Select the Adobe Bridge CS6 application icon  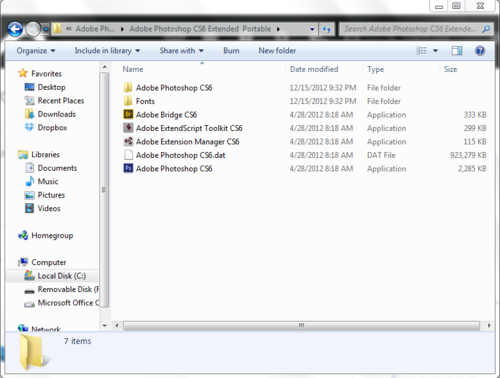[128, 114]
